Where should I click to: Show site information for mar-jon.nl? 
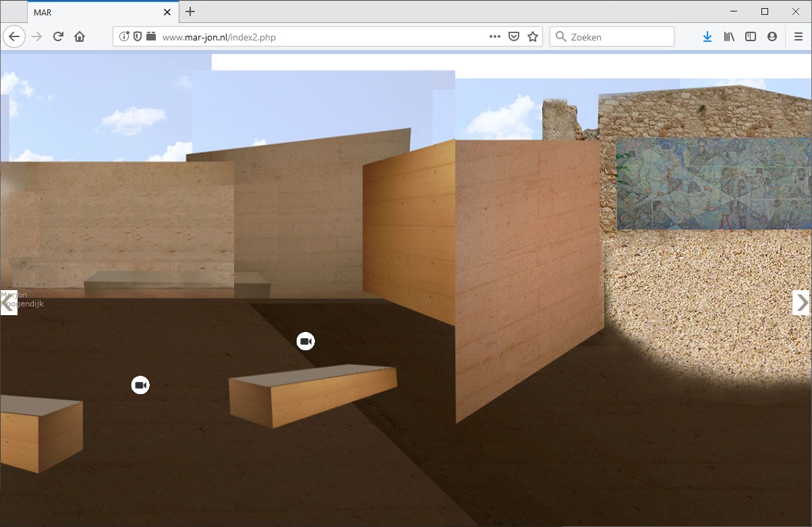coord(125,37)
